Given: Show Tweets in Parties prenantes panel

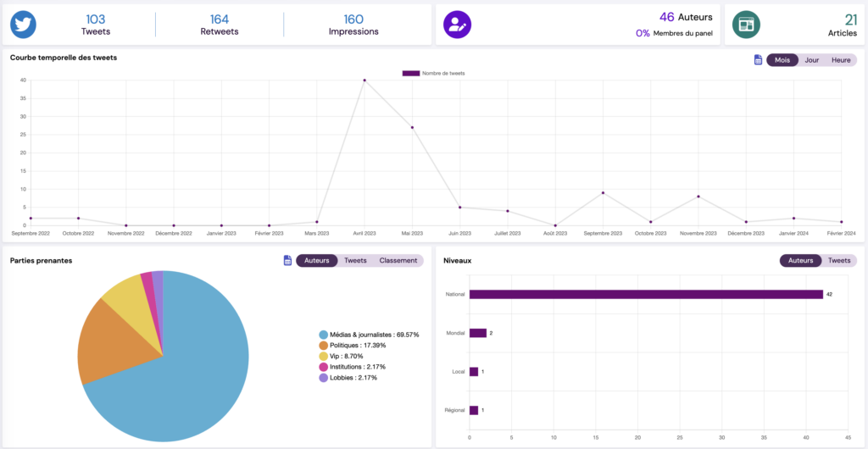Looking at the screenshot, I should tap(355, 260).
